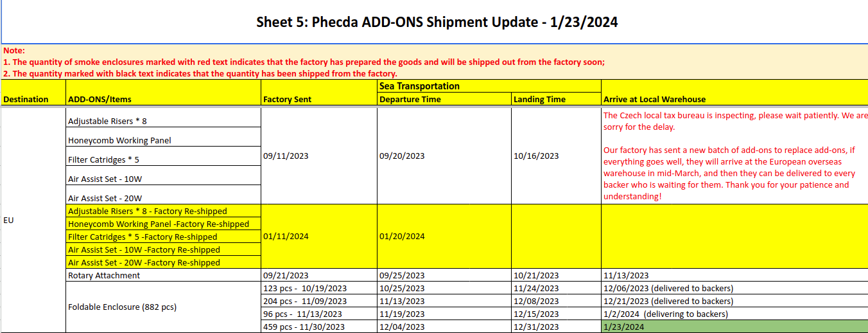Click the green 1/23/2024 arrival cell
This screenshot has height=333, width=868.
[x=734, y=327]
